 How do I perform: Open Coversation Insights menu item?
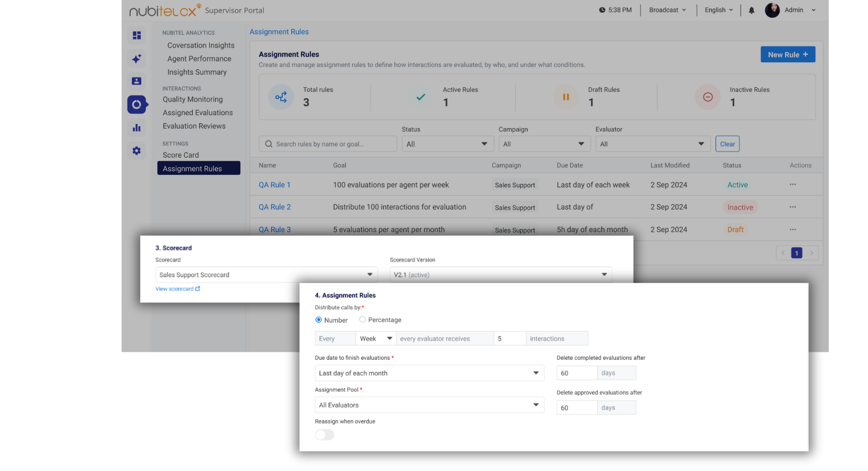[201, 45]
